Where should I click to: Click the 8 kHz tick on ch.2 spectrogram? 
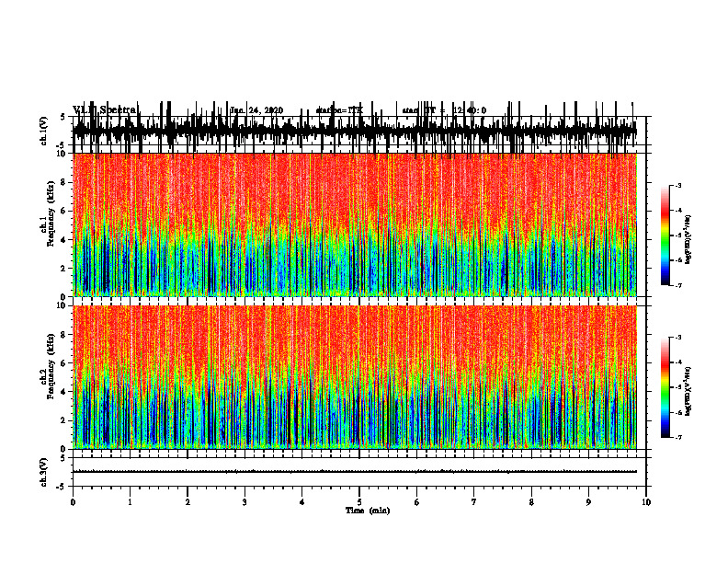pos(64,335)
